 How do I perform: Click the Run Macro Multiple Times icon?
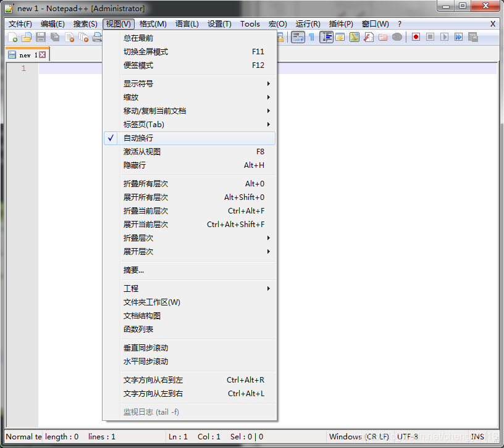459,37
